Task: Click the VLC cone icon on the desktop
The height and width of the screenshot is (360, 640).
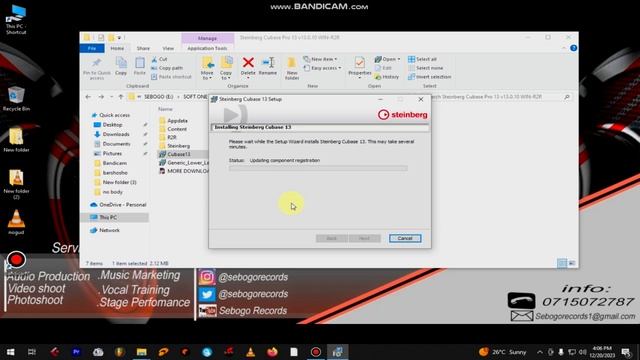Action: click(16, 222)
